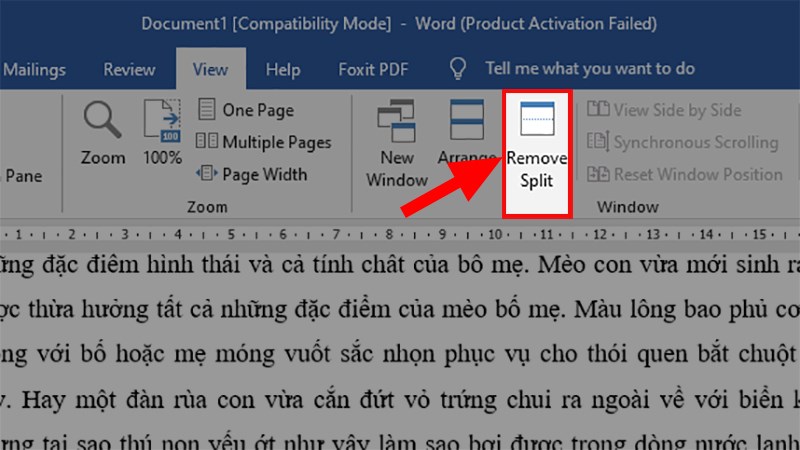Viewport: 800px width, 450px height.
Task: Switch to the Review tab
Action: (x=128, y=70)
